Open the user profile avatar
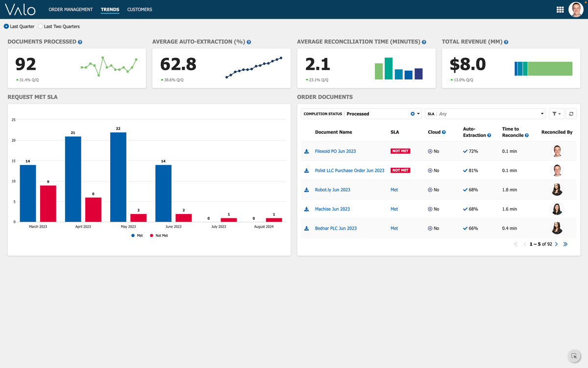588x368 pixels. point(576,9)
